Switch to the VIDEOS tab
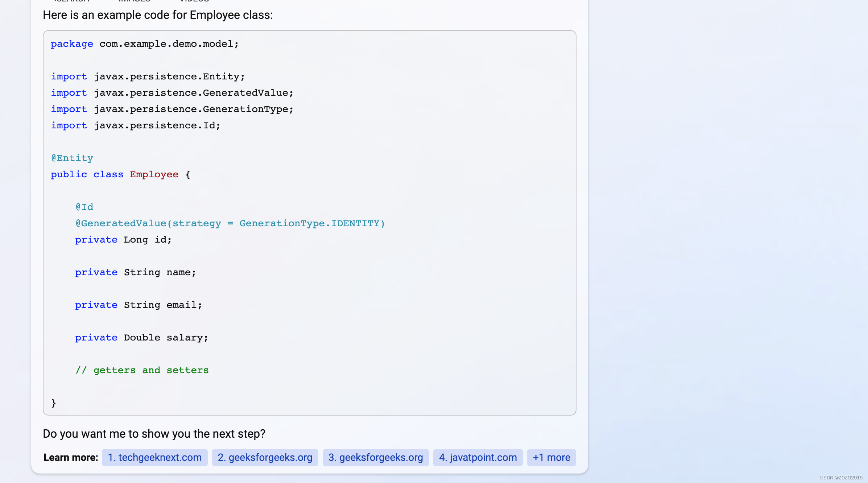The height and width of the screenshot is (483, 868). coord(193,2)
